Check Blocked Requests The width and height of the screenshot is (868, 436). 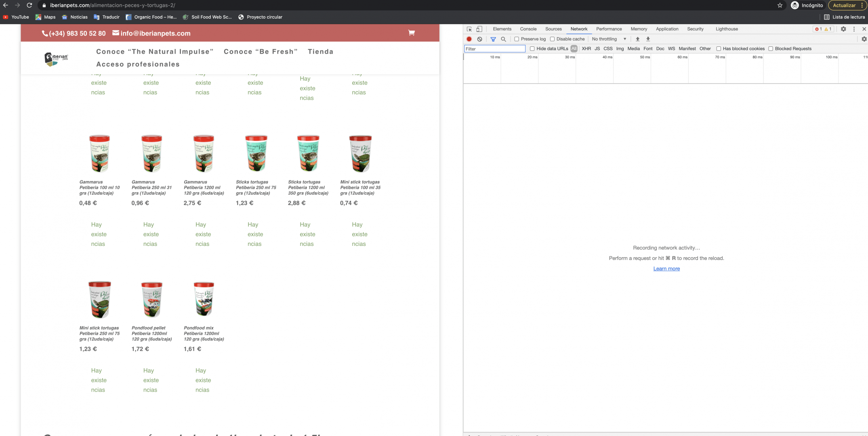[771, 49]
